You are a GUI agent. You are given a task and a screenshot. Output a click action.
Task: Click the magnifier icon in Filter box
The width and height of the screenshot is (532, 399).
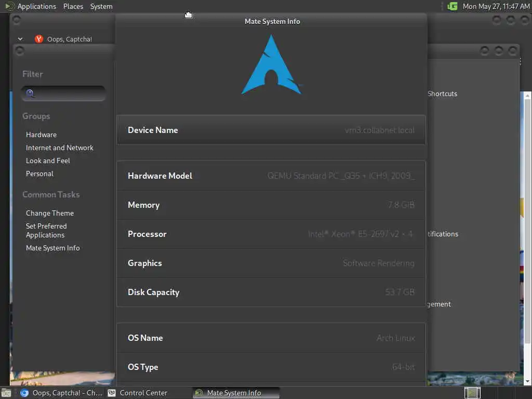30,94
